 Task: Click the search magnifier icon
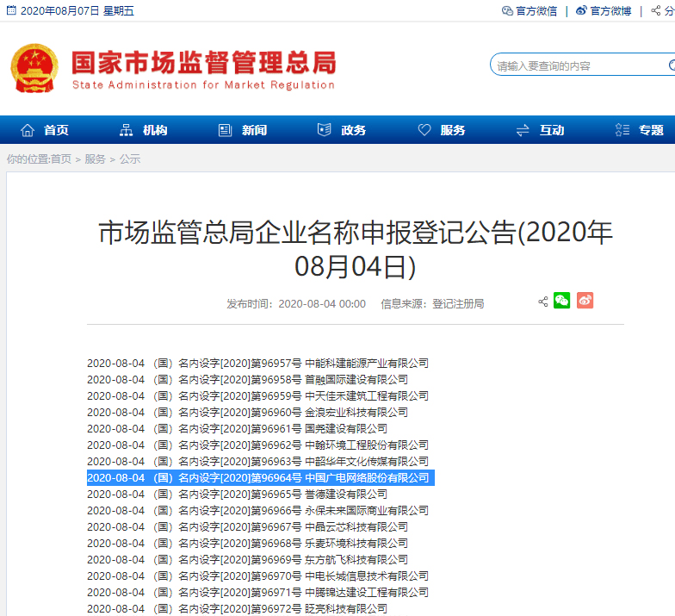point(671,65)
